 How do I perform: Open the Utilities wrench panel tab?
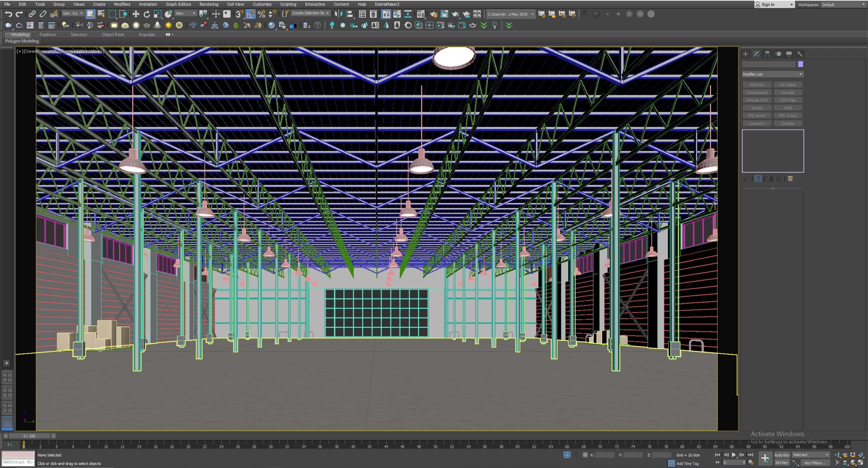click(x=800, y=54)
